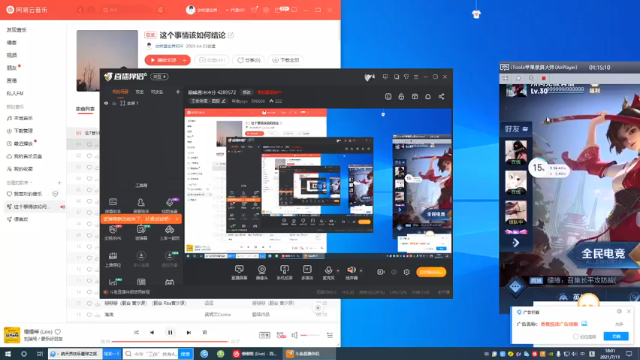Add multimedia source in streaming toolbar

point(307,272)
